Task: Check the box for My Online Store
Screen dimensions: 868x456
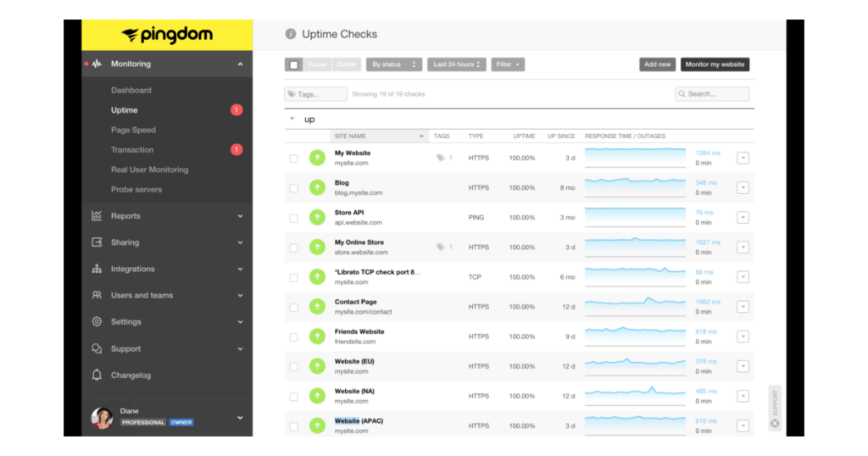Action: 294,247
